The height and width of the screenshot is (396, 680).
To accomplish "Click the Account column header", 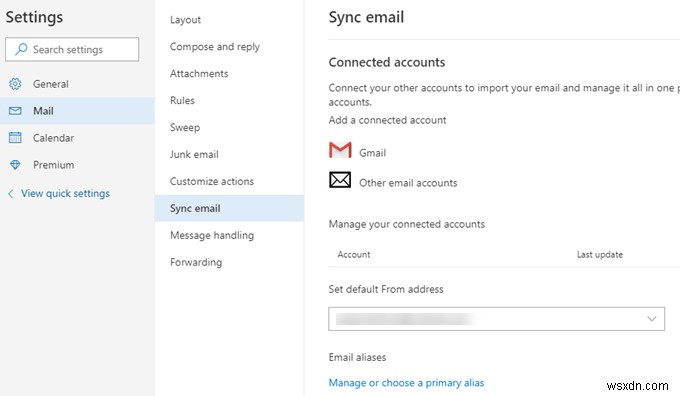I will (354, 255).
